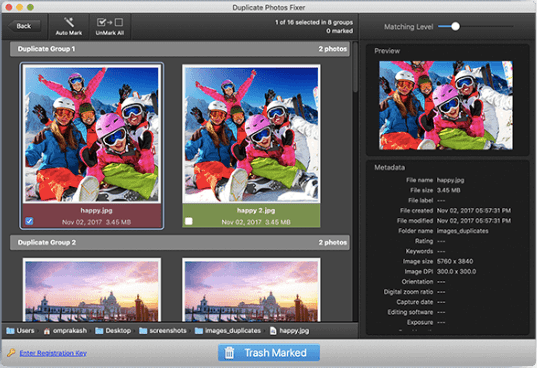Click the File name value happy.jpg
The image size is (537, 368).
coord(450,180)
